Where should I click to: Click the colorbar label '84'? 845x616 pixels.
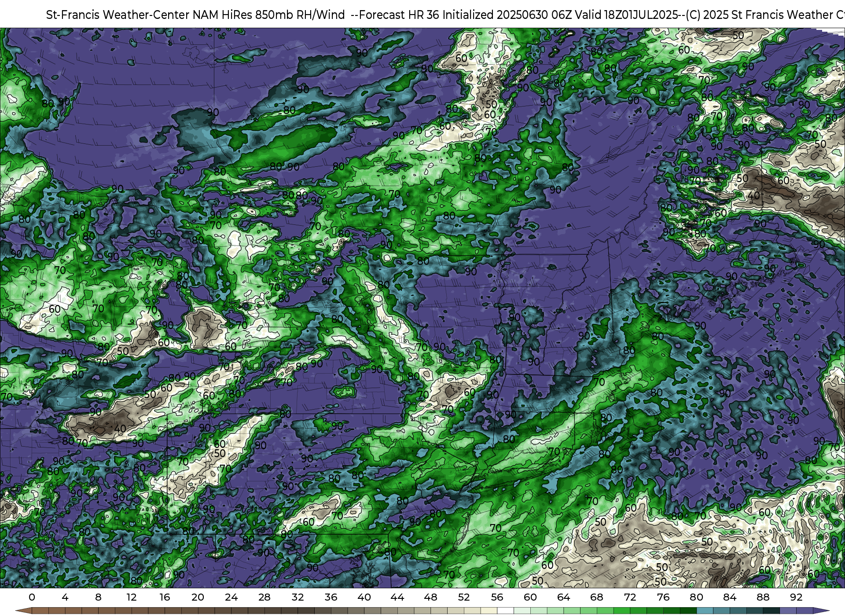tap(730, 597)
